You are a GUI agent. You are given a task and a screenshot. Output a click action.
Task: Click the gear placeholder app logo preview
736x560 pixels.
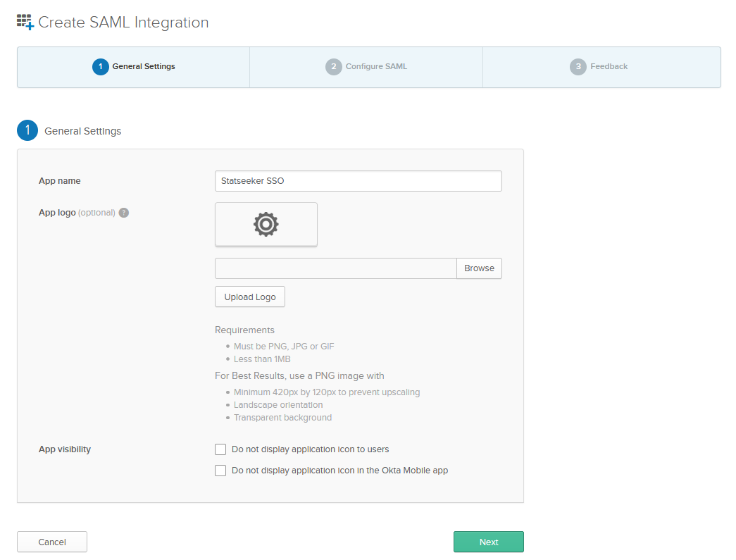point(266,225)
